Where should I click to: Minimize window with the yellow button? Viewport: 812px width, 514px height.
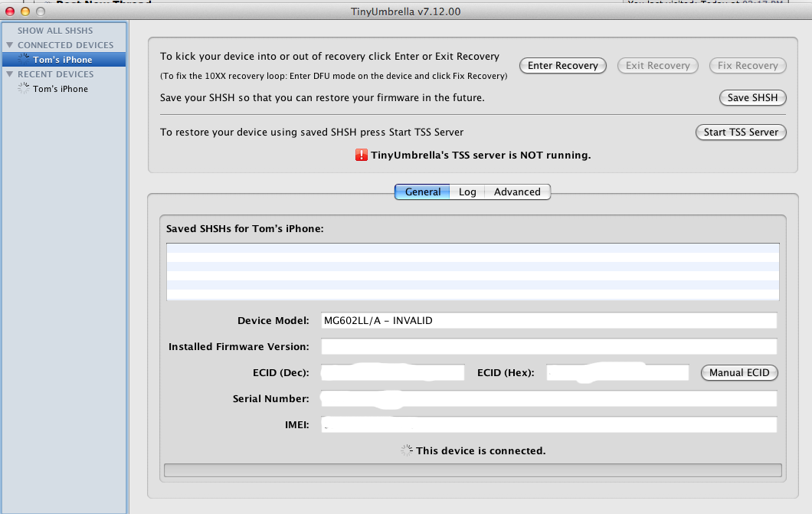25,11
